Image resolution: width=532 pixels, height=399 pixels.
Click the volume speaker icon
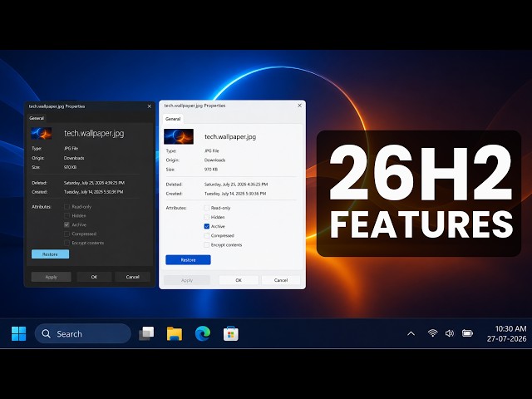coord(450,333)
